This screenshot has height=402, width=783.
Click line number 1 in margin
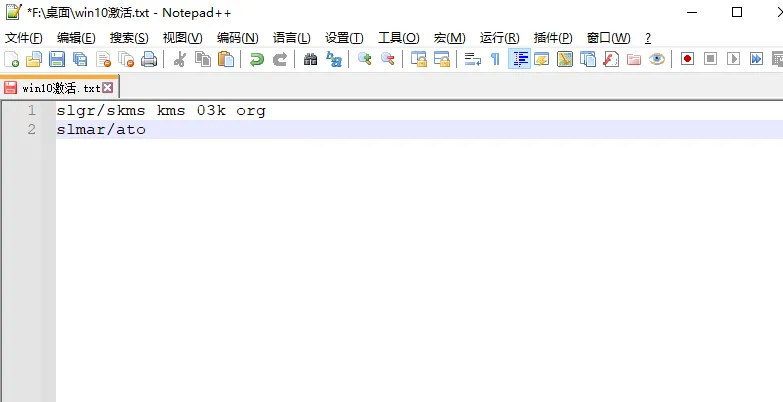[31, 110]
